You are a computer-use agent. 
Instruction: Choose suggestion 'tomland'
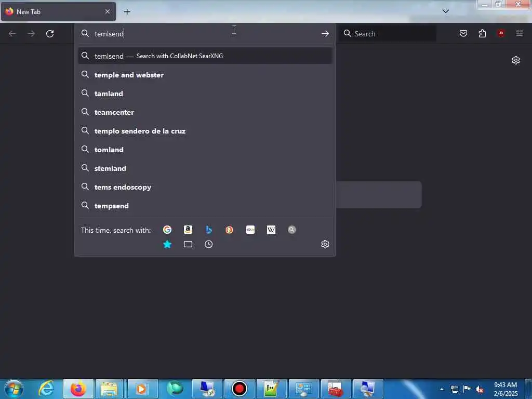tap(205, 150)
